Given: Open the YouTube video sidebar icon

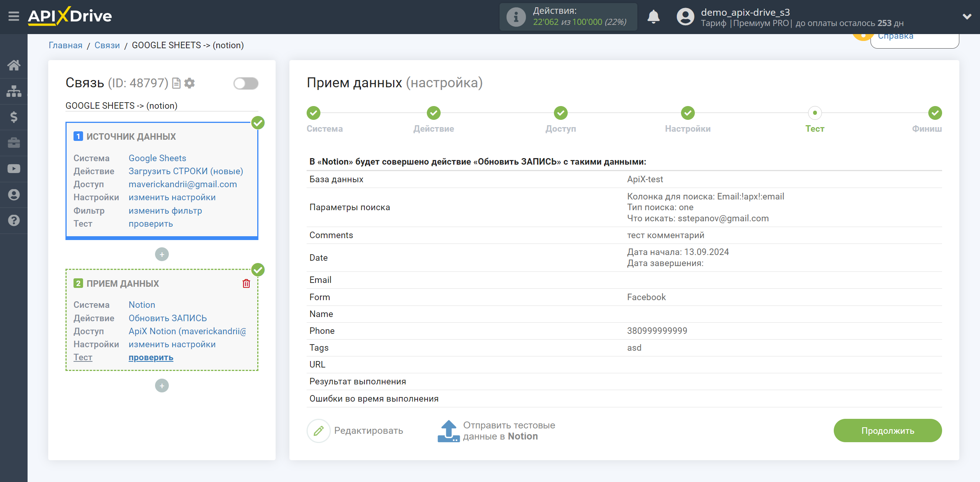Looking at the screenshot, I should point(14,168).
